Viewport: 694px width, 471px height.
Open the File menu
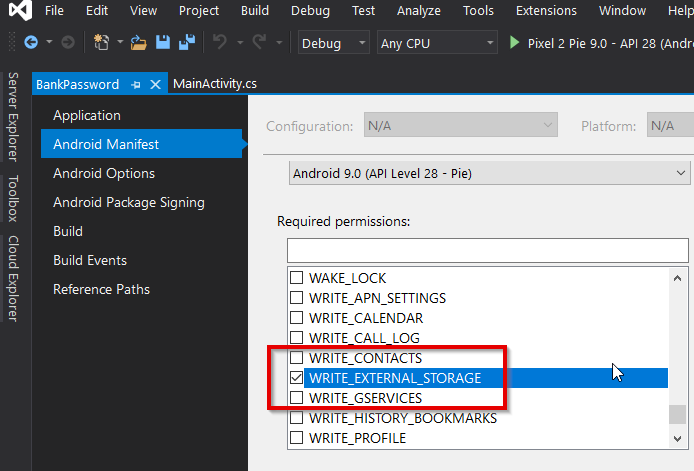click(54, 10)
